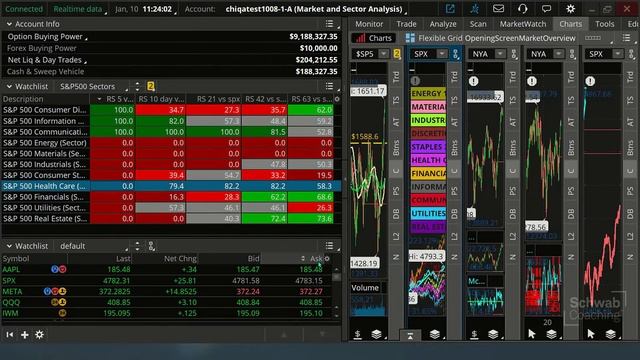
Task: Switch to the Scan tab
Action: point(478,24)
